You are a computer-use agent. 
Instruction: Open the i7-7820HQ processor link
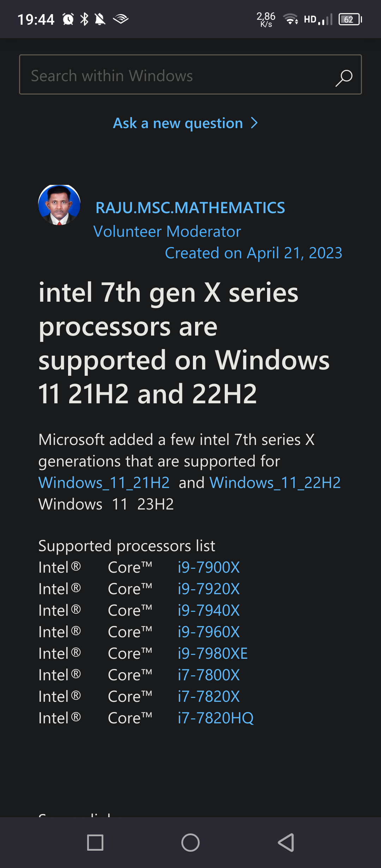216,718
